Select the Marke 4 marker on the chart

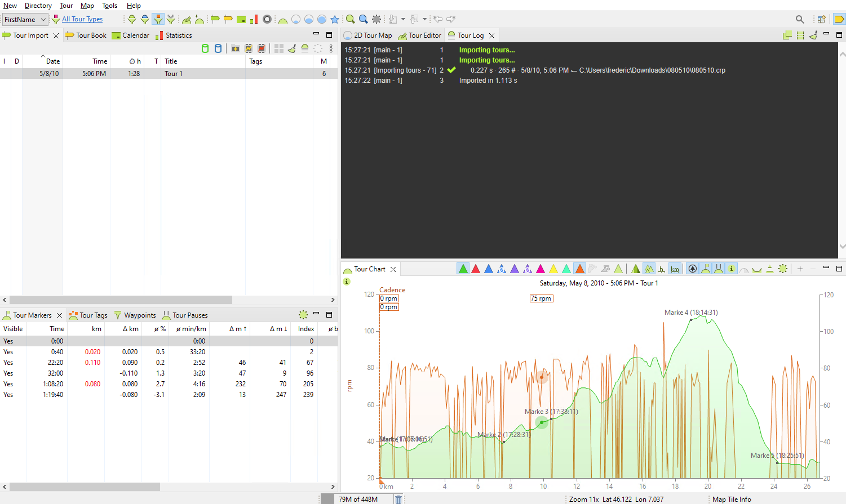[690, 319]
